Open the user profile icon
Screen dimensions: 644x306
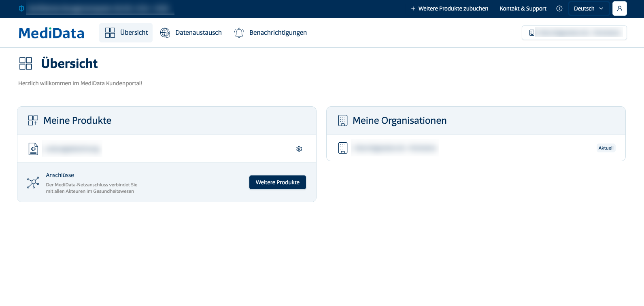[x=620, y=8]
